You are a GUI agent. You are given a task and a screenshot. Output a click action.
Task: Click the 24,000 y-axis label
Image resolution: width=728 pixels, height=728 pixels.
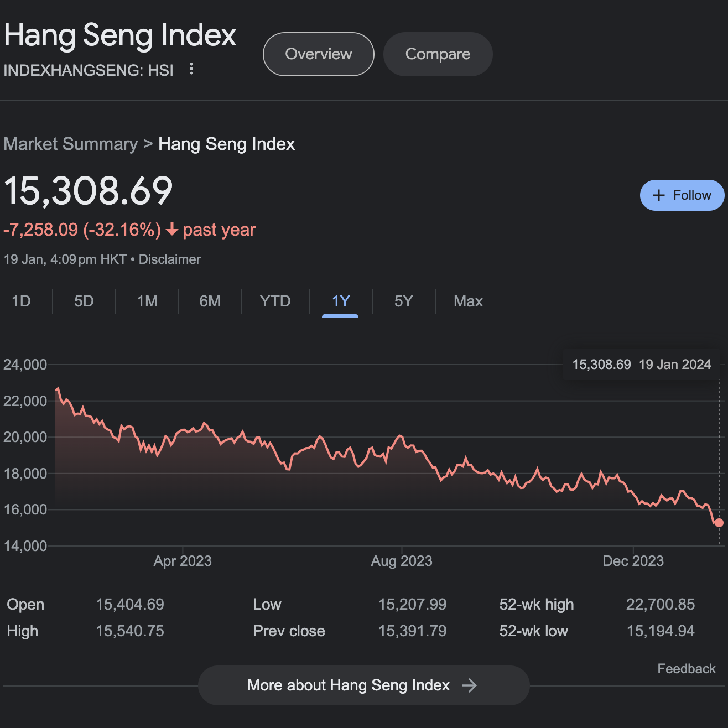click(25, 365)
